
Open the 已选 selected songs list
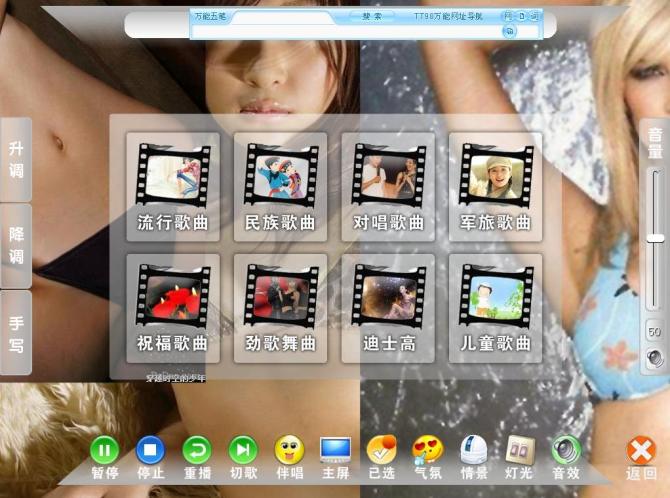381,450
